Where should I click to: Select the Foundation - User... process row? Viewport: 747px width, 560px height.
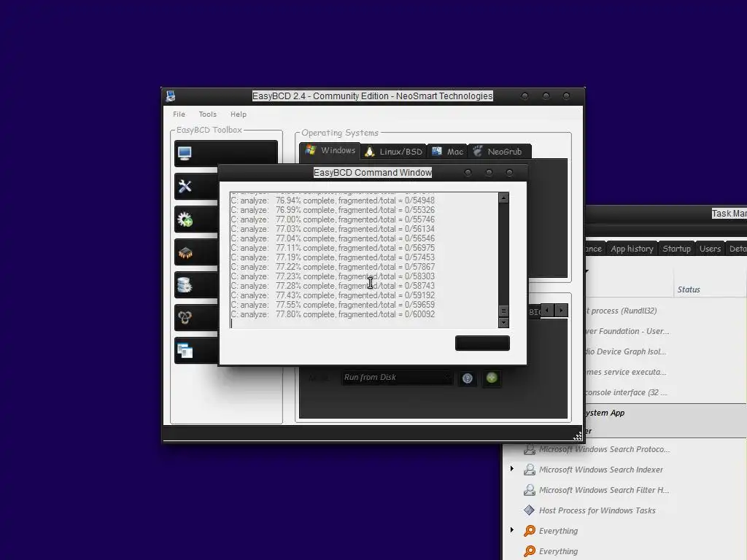click(x=666, y=331)
